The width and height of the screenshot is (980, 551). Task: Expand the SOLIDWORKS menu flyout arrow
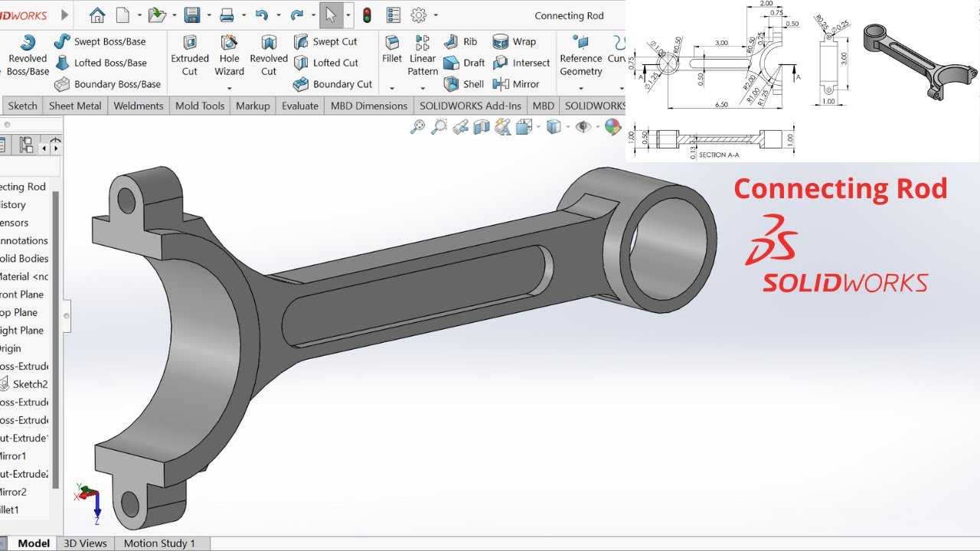coord(64,15)
